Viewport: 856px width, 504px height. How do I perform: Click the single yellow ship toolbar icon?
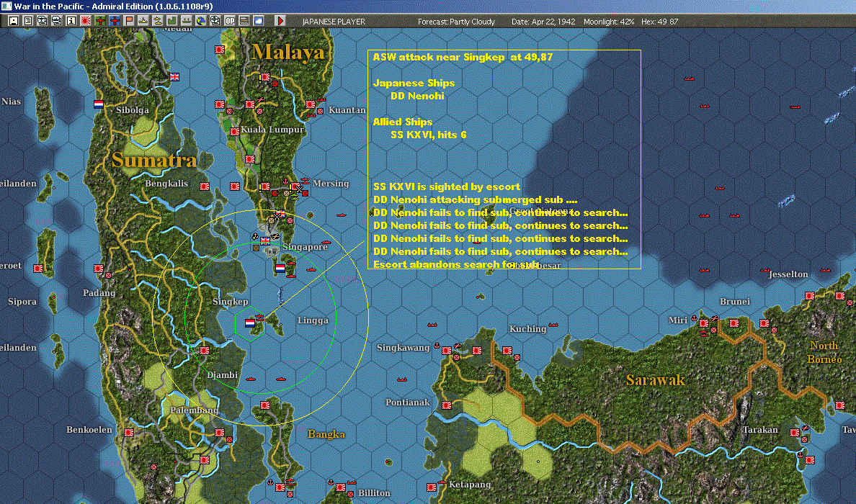tap(143, 21)
